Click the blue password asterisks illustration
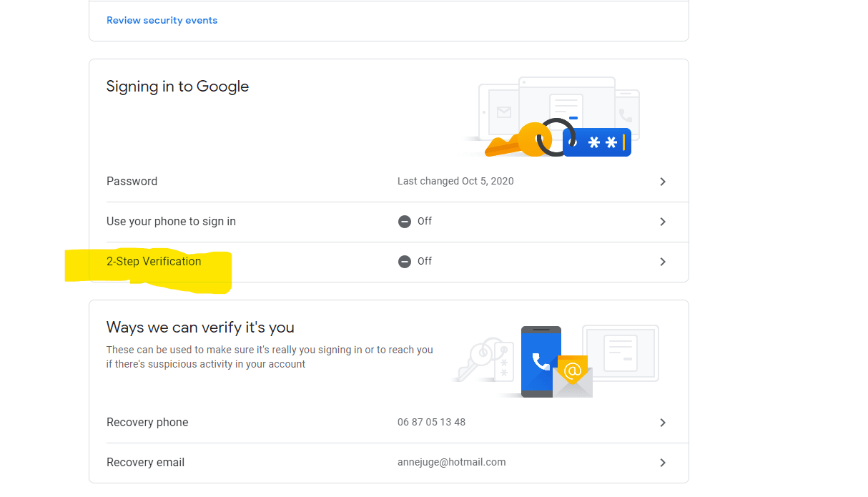The width and height of the screenshot is (868, 497). point(596,142)
